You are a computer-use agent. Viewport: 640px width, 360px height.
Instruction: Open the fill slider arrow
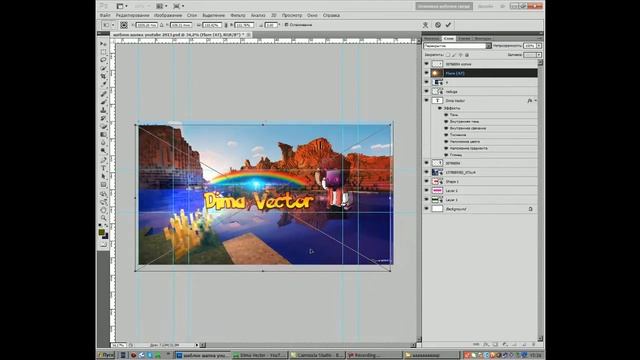click(539, 55)
